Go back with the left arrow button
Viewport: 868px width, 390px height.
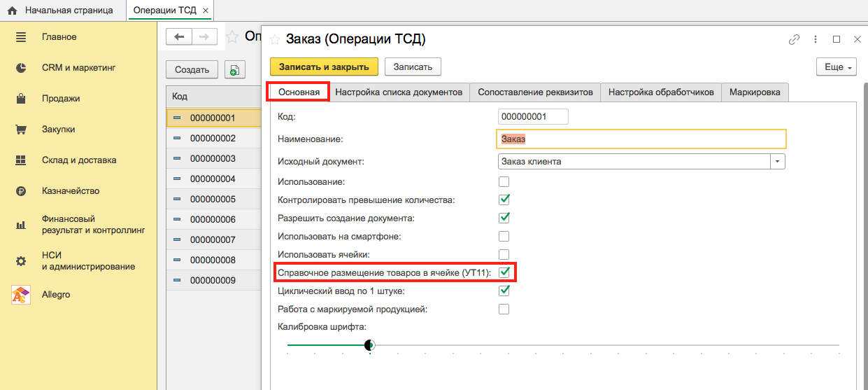179,36
